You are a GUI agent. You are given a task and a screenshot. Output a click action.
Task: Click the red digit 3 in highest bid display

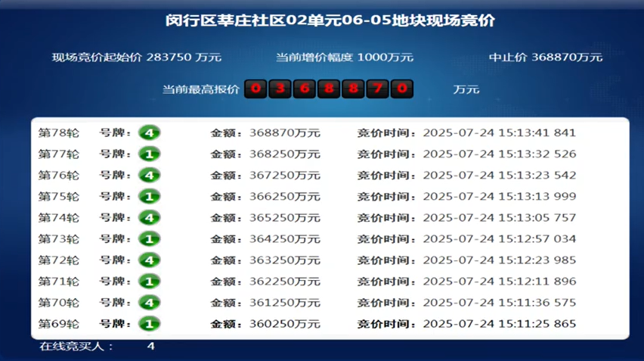click(280, 89)
